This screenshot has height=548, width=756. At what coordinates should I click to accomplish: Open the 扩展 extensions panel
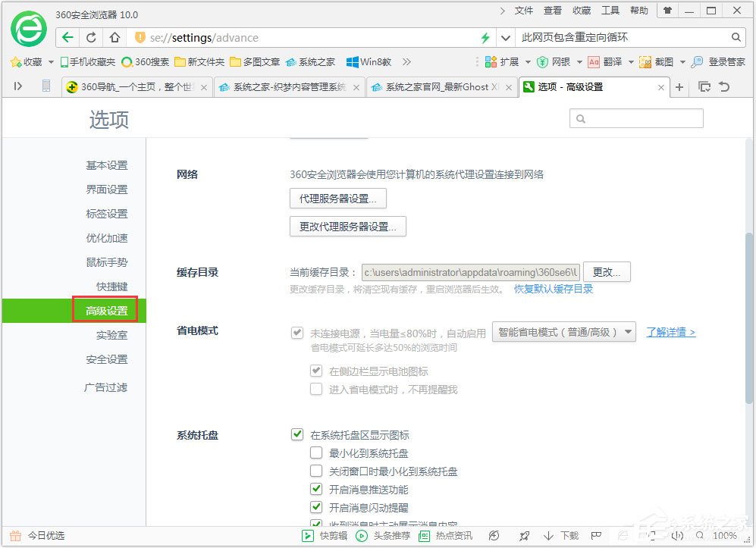[x=510, y=61]
